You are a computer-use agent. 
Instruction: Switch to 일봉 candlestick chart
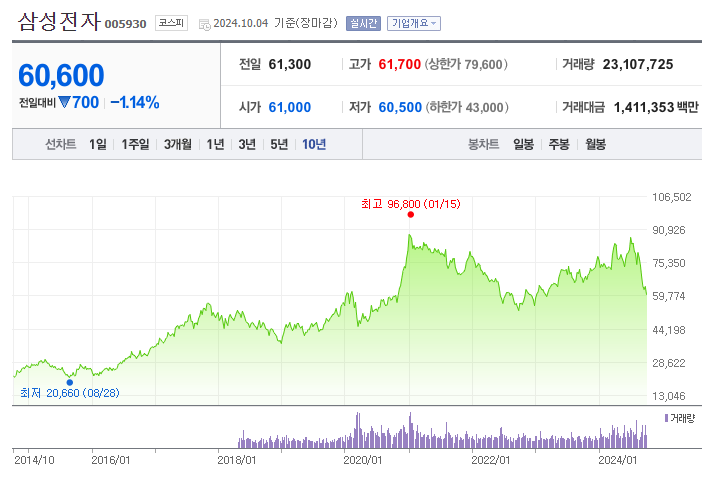[523, 144]
